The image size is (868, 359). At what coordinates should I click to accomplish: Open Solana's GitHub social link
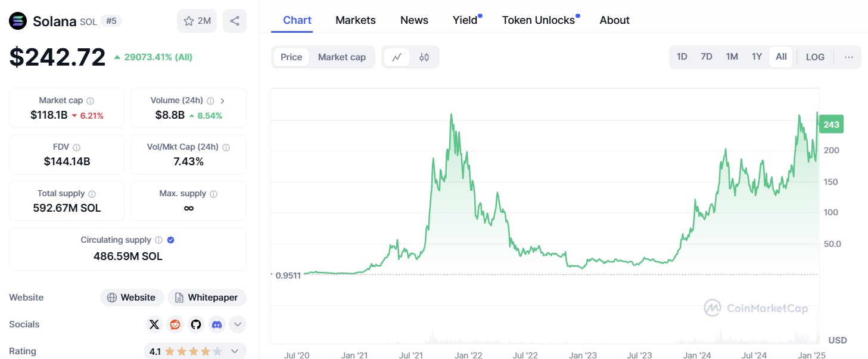(x=196, y=324)
